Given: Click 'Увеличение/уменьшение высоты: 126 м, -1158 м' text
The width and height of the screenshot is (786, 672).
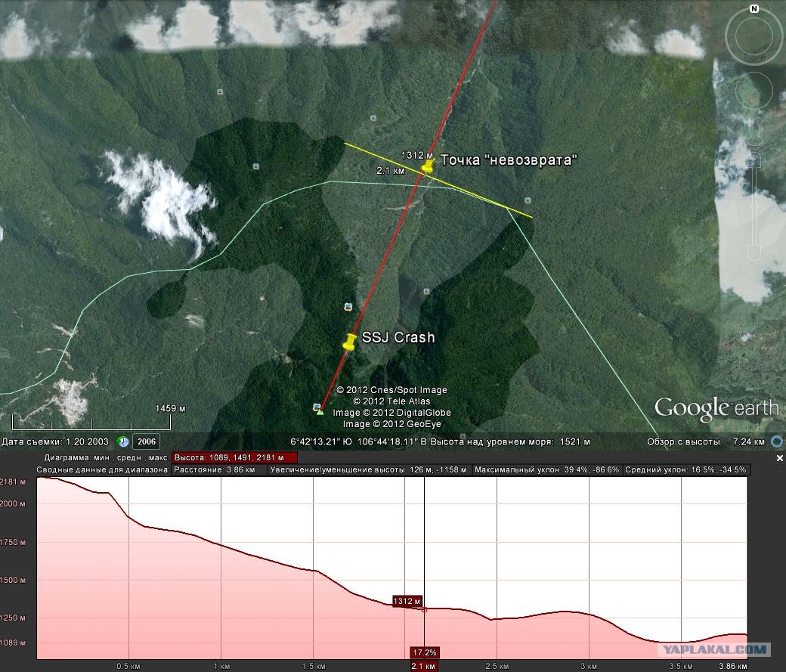Looking at the screenshot, I should (368, 470).
